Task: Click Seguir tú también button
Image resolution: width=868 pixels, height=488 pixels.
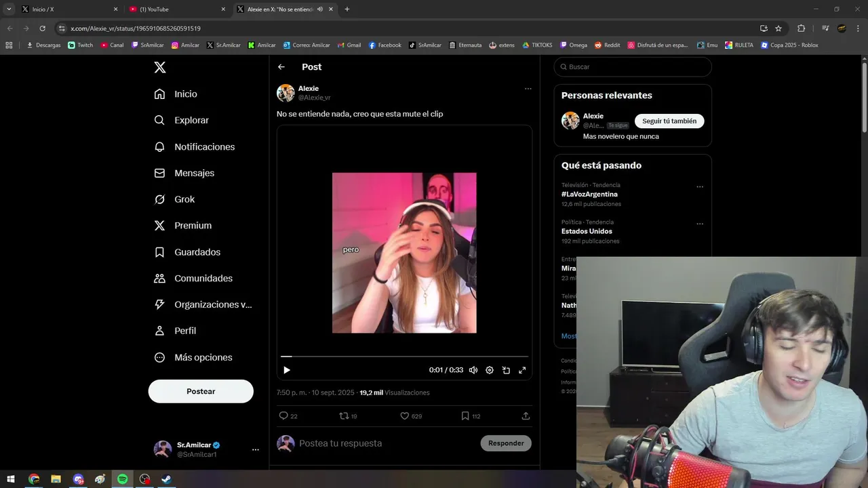Action: pos(669,121)
